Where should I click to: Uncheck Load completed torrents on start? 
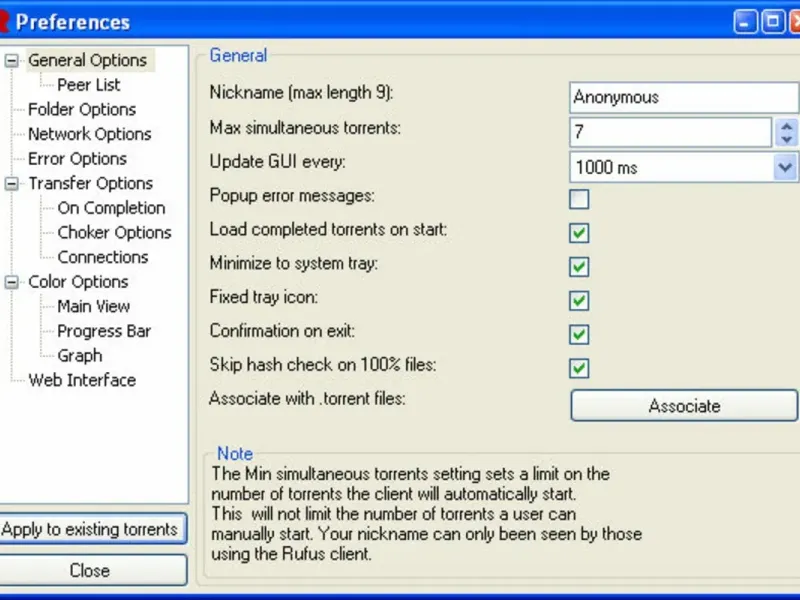(x=579, y=233)
